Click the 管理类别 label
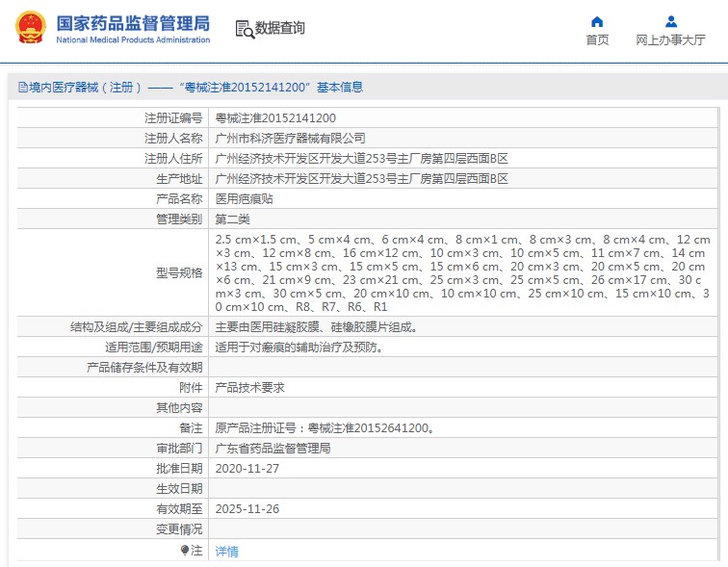Image resolution: width=728 pixels, height=567 pixels. click(179, 219)
